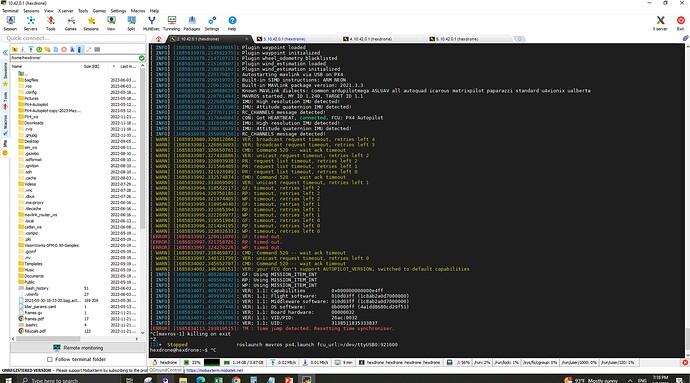
Task: Click the remote path input field
Action: click(74, 58)
